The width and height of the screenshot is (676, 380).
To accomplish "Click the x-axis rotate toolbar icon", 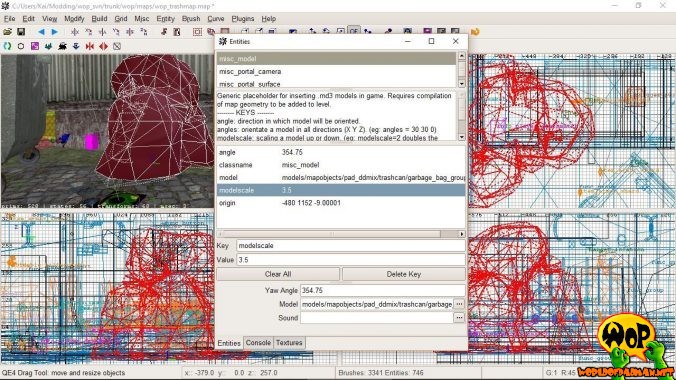I will click(x=88, y=32).
